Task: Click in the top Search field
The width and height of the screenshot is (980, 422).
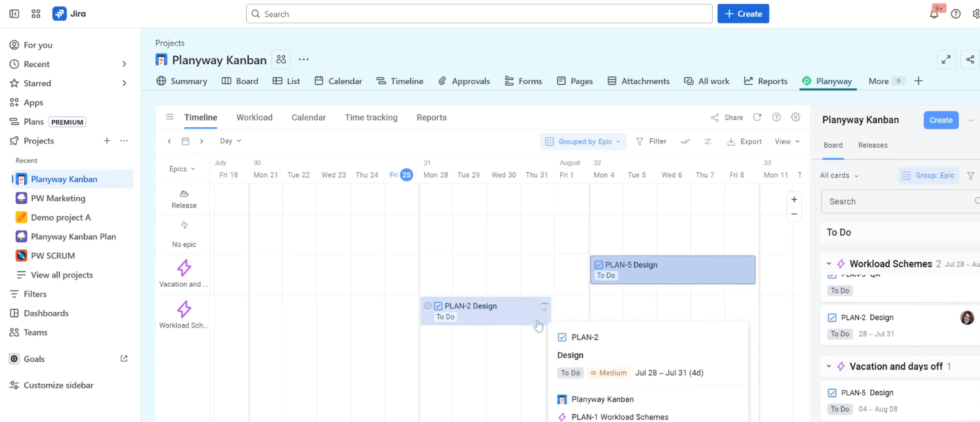Action: pos(479,14)
